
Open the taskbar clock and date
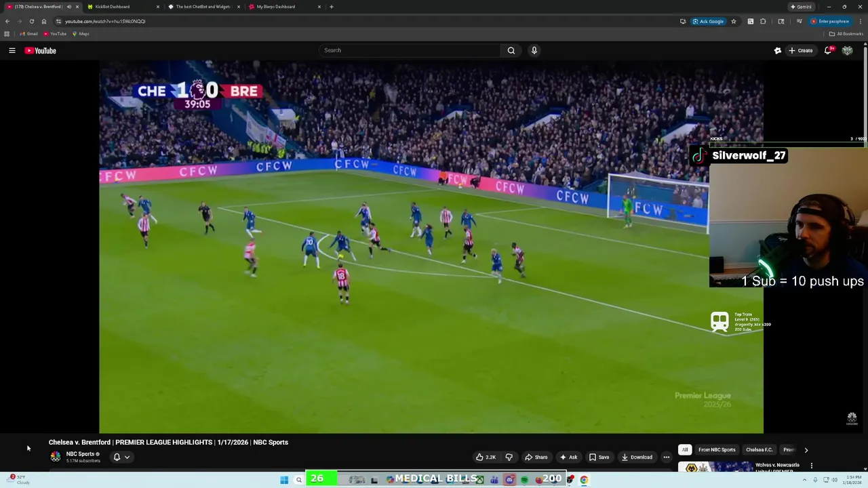click(x=854, y=480)
